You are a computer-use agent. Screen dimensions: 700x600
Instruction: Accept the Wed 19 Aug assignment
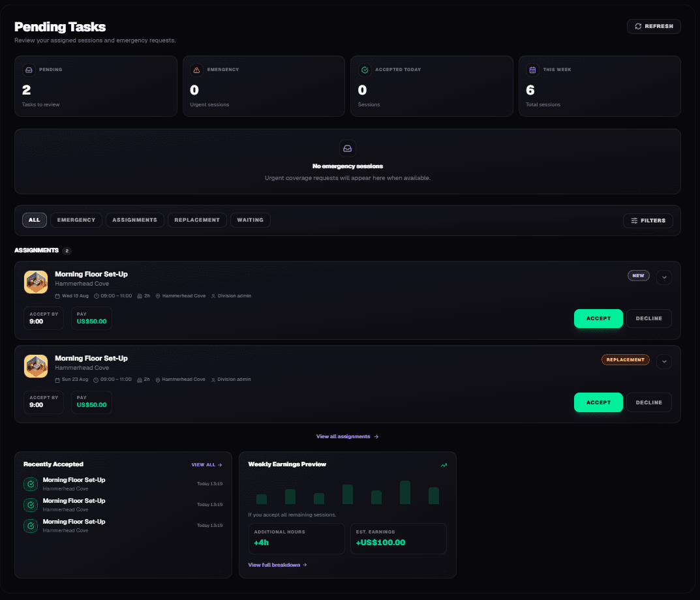[598, 318]
